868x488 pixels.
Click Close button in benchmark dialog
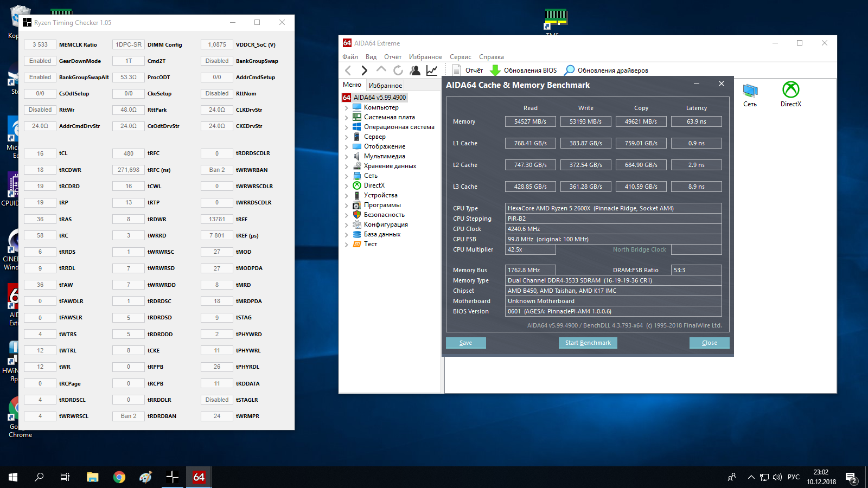(x=710, y=343)
